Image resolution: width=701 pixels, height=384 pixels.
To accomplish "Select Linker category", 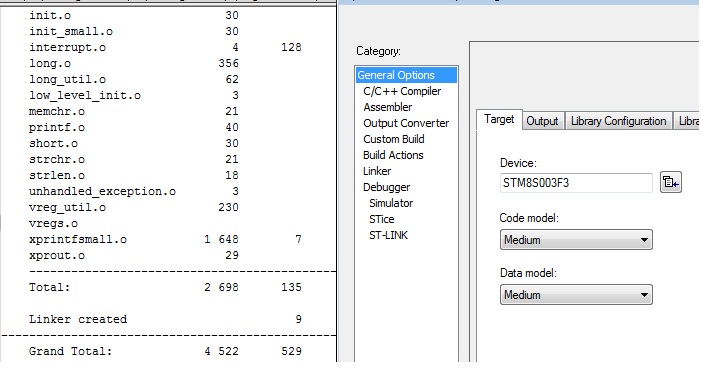I will tap(377, 171).
